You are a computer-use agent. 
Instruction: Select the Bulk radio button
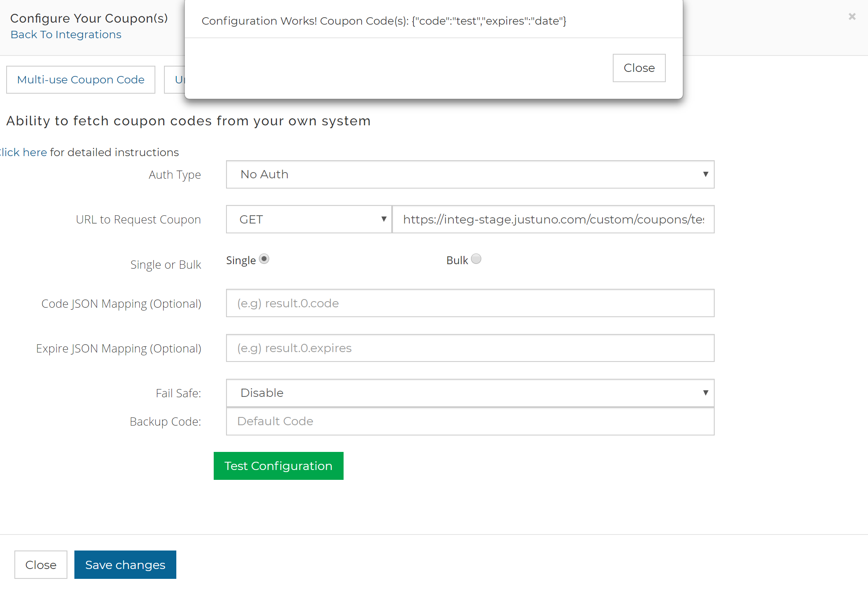tap(476, 259)
